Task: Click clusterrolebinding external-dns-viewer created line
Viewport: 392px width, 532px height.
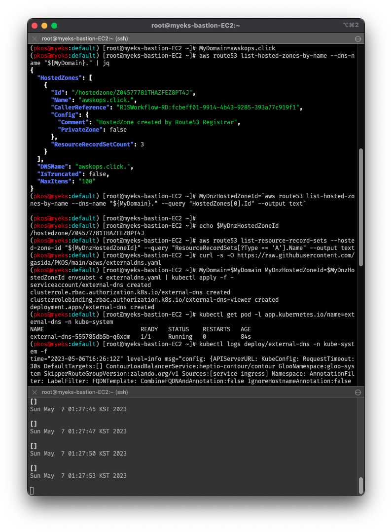Action: [x=154, y=300]
